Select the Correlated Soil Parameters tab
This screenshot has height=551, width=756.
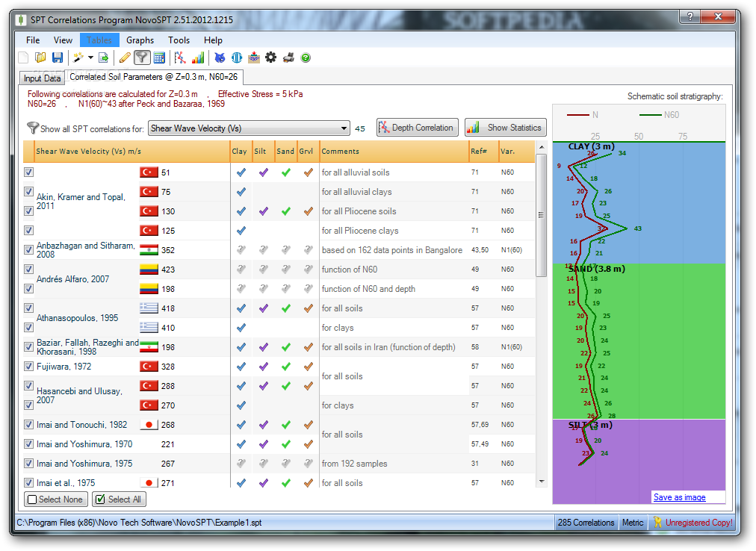pos(153,77)
